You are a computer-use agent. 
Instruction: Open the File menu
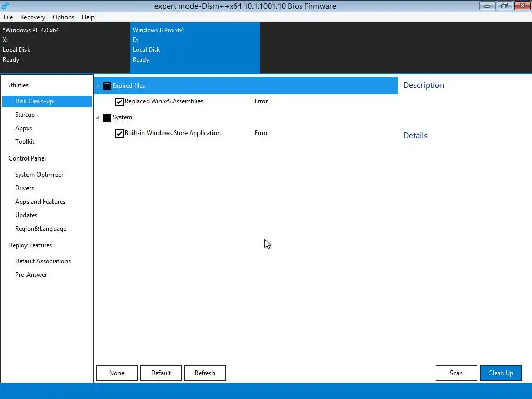(x=8, y=17)
